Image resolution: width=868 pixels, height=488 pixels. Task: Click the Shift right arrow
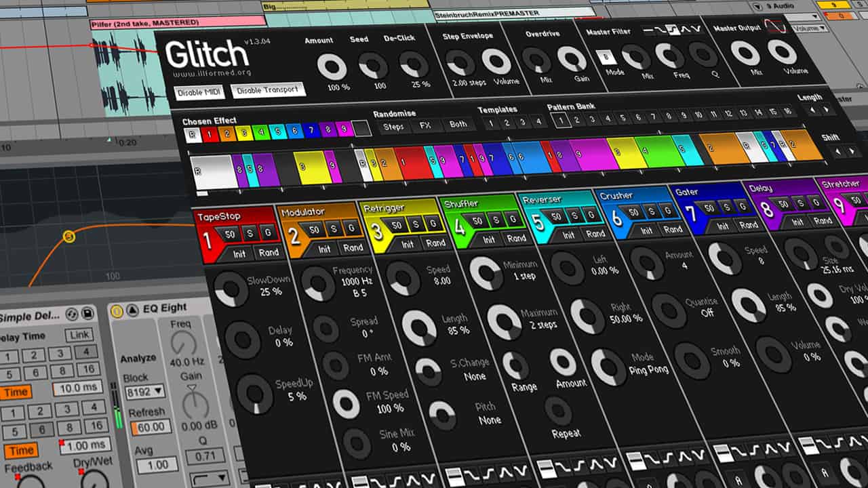point(851,151)
